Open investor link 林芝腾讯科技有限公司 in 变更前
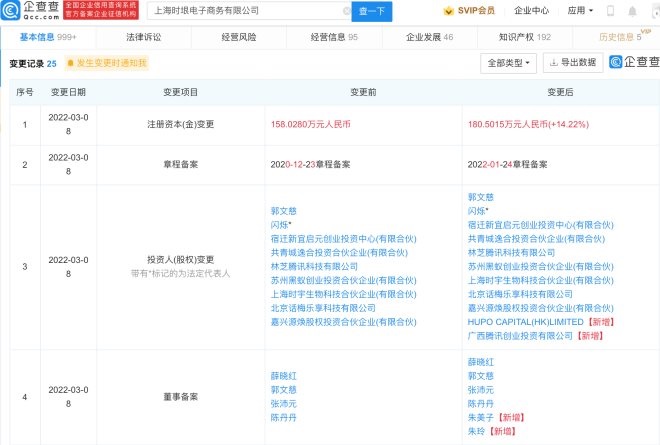This screenshot has height=445, width=660. tap(313, 267)
